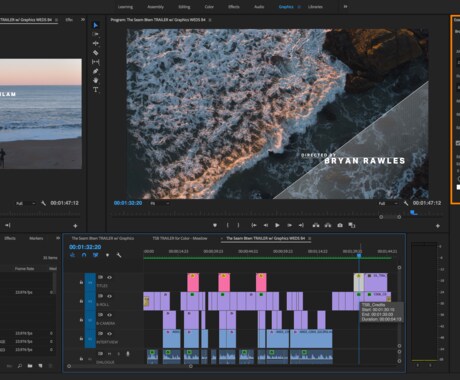Viewport: 460px width, 380px height.
Task: Click Mark In in Program monitor
Action: (x=227, y=225)
